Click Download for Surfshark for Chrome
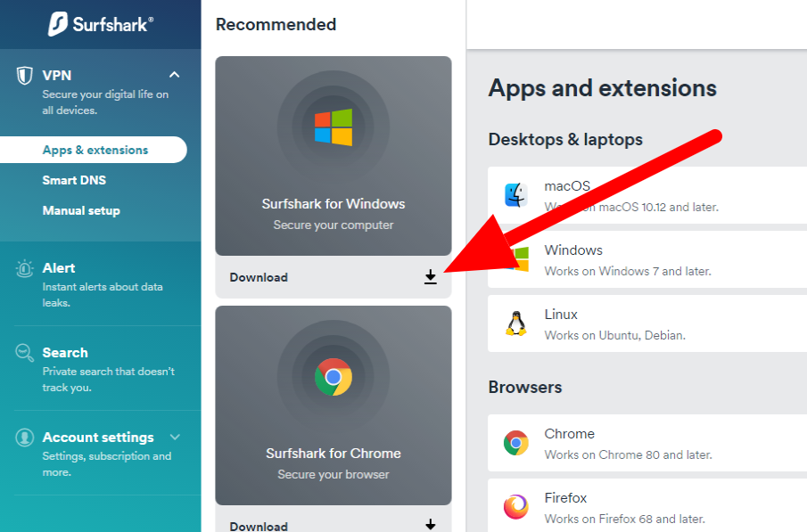This screenshot has width=807, height=532. 334,520
